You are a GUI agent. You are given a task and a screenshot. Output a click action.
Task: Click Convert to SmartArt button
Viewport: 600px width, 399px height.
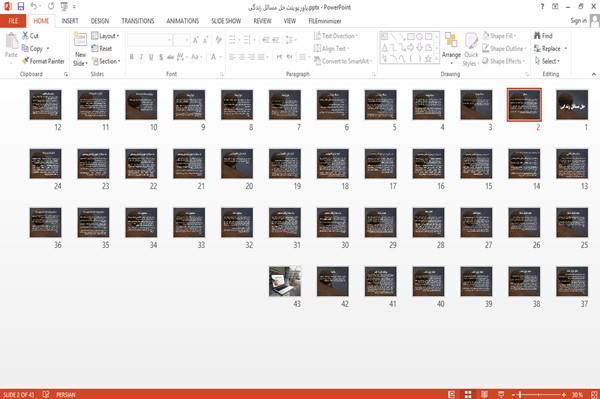click(343, 61)
